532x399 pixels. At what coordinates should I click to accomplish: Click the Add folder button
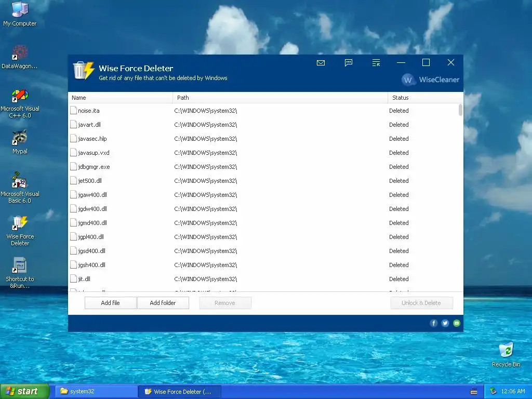point(163,303)
